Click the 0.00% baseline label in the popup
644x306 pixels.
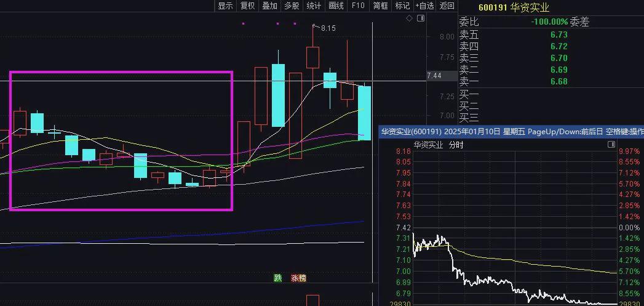(x=630, y=227)
